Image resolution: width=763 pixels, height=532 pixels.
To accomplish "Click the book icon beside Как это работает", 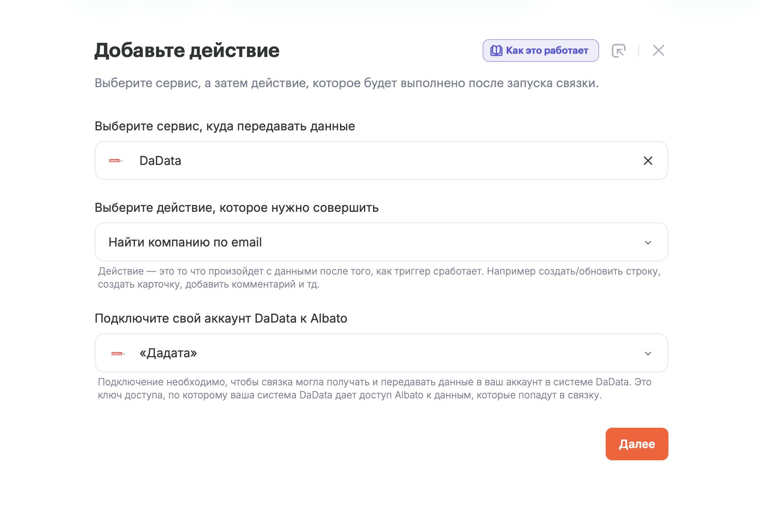I will pos(496,51).
